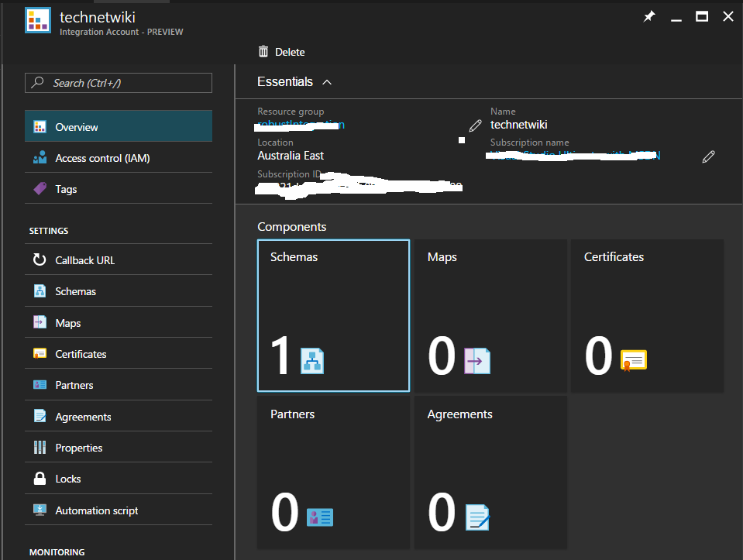Click the Schemas sidebar icon

click(40, 291)
